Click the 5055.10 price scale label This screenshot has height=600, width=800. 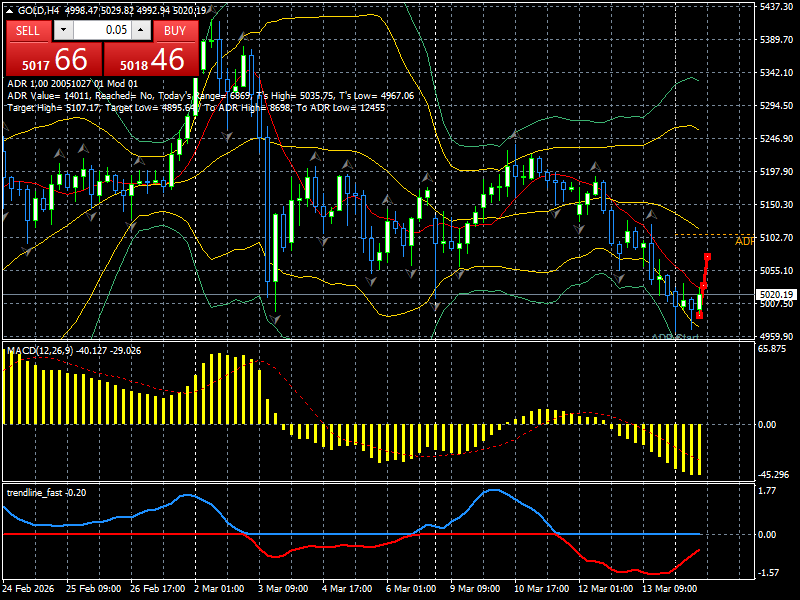(x=776, y=270)
